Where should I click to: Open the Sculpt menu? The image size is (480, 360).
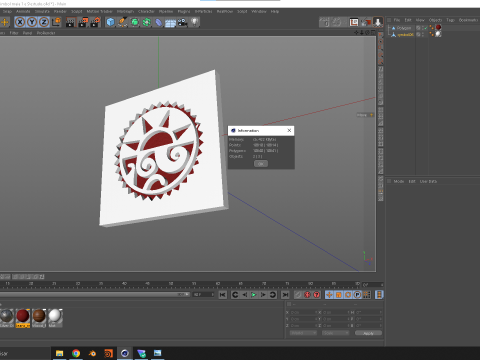76,11
